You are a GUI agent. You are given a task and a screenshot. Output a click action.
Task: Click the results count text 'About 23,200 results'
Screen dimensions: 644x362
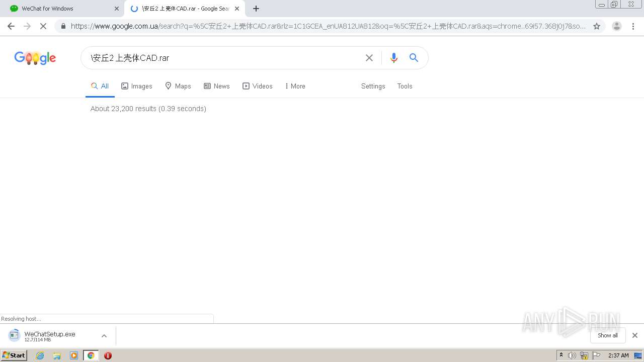[x=123, y=109]
